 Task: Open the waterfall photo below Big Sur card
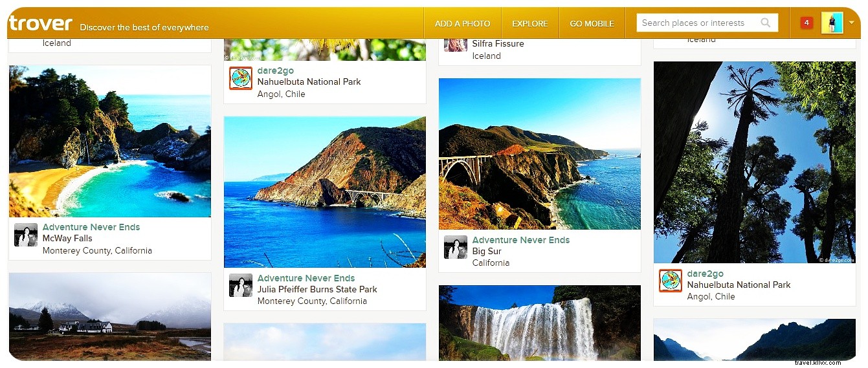(x=540, y=323)
